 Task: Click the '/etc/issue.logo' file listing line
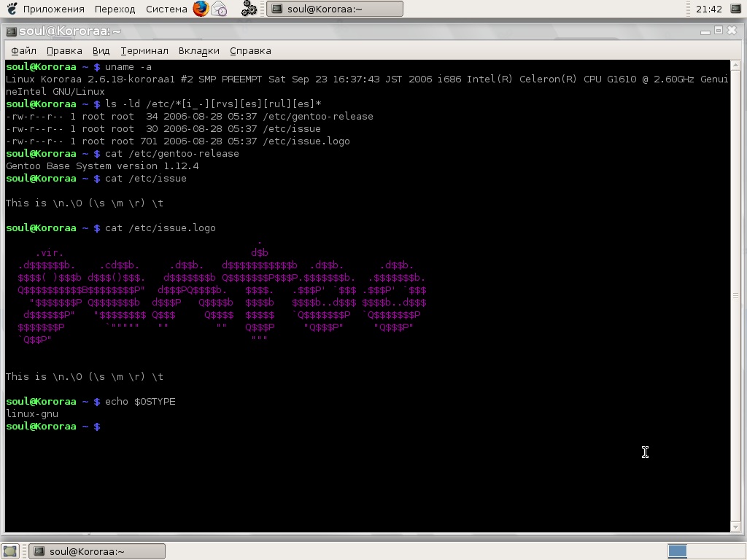click(178, 141)
